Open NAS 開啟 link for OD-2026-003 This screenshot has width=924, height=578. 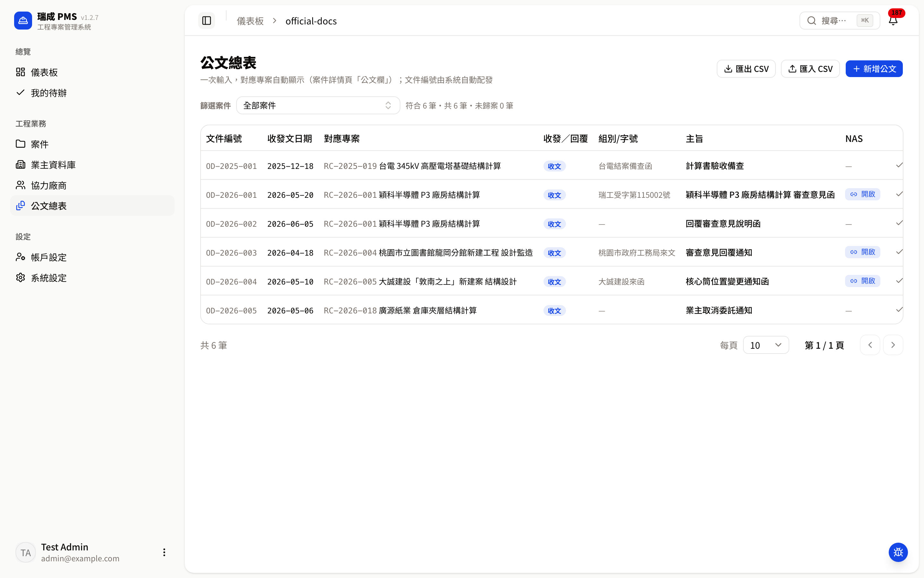pos(862,252)
